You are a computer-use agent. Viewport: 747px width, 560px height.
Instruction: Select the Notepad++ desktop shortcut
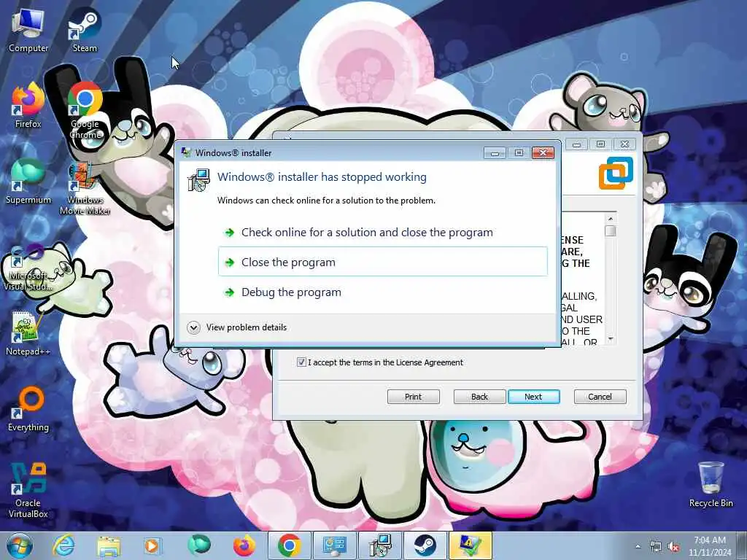28,333
